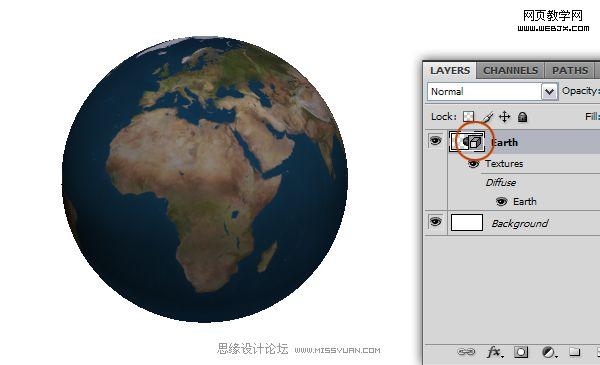
Task: Click the Opacity label
Action: click(x=580, y=91)
